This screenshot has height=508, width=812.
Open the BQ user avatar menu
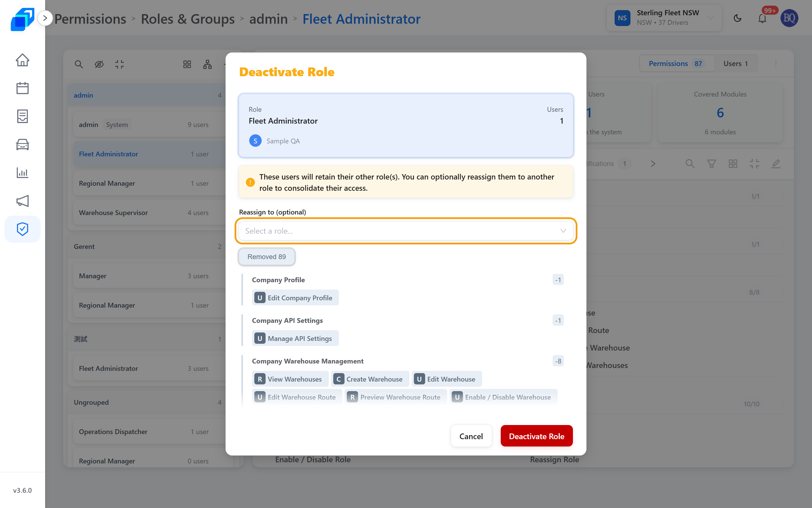point(789,18)
